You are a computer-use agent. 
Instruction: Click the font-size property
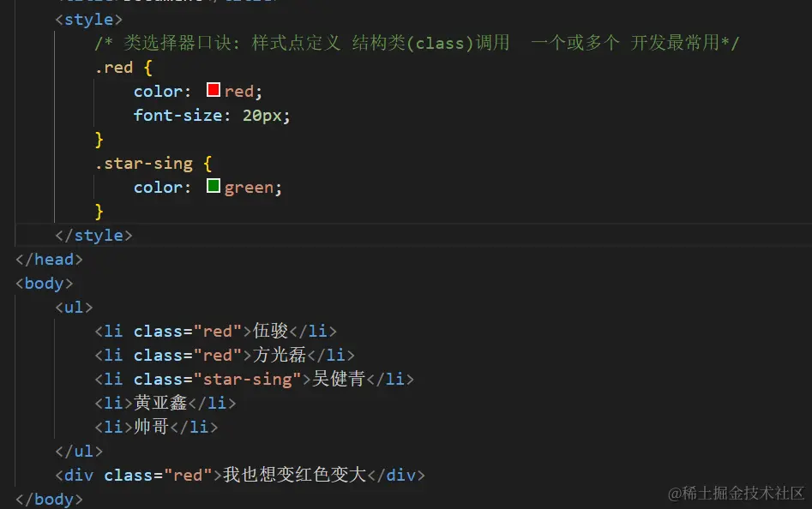[177, 115]
